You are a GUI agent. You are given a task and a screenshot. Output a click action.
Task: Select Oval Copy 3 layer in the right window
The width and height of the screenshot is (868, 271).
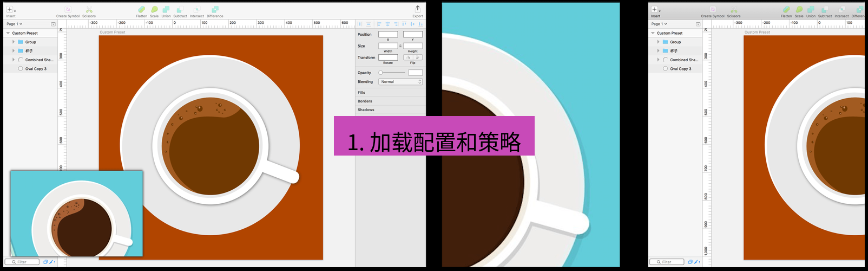(675, 69)
